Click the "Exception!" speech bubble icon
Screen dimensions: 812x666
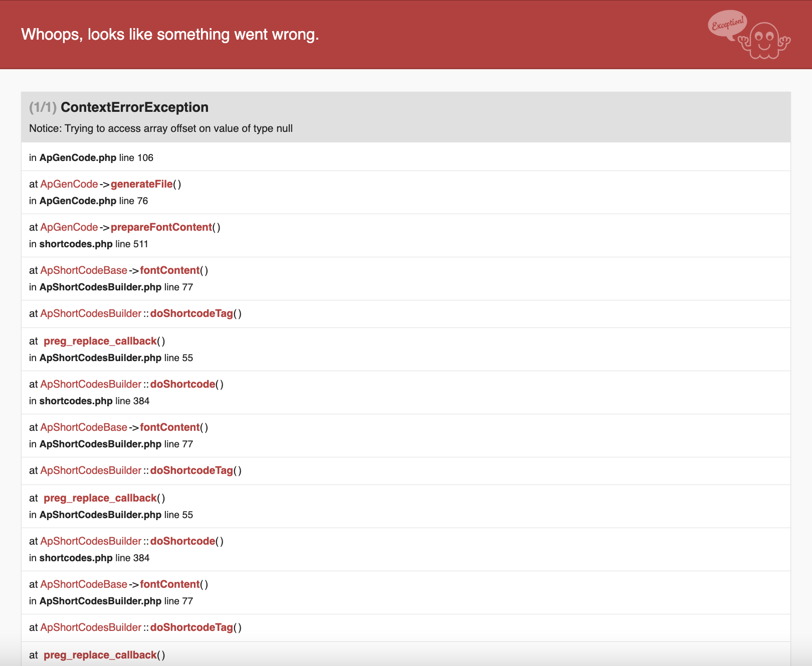727,24
